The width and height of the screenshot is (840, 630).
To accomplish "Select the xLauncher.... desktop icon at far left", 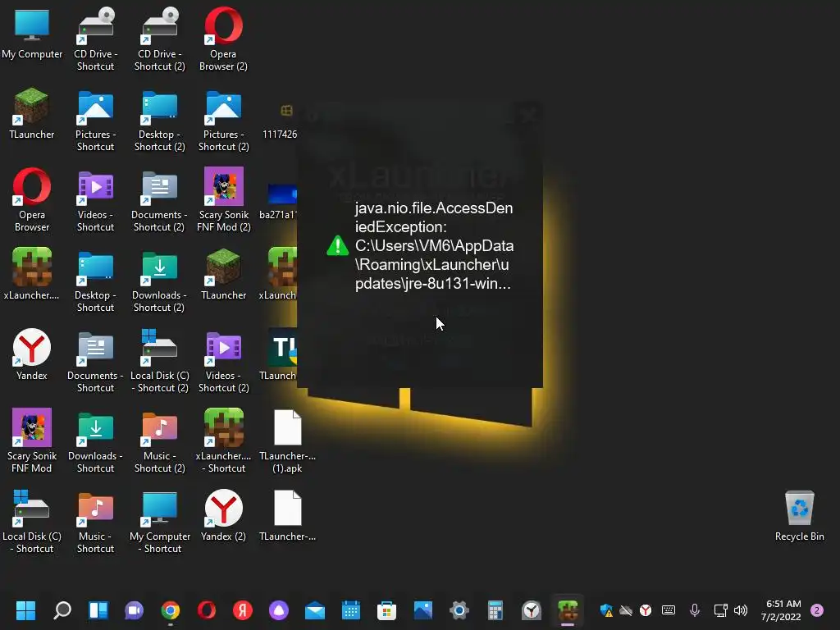I will point(32,274).
